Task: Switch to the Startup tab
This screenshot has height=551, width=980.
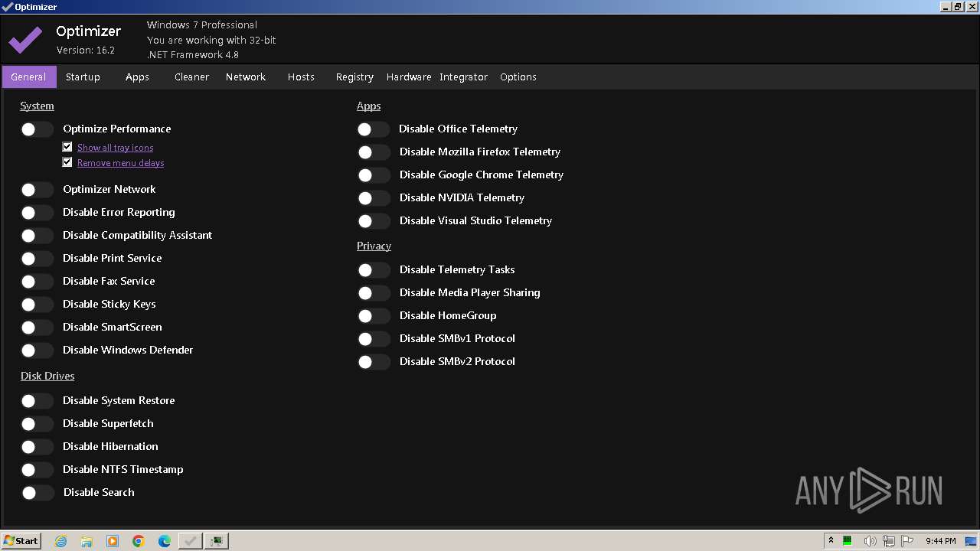Action: [x=83, y=77]
